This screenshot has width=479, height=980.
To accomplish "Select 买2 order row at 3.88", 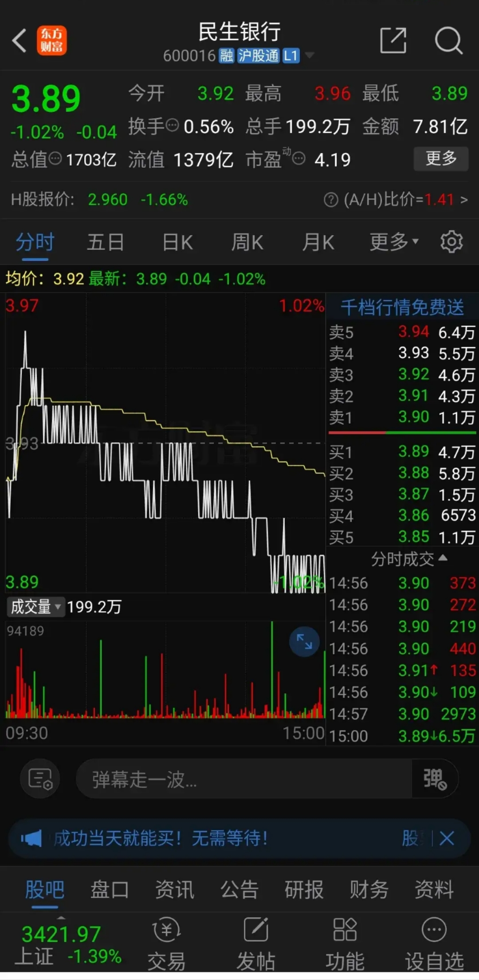I will click(x=402, y=473).
